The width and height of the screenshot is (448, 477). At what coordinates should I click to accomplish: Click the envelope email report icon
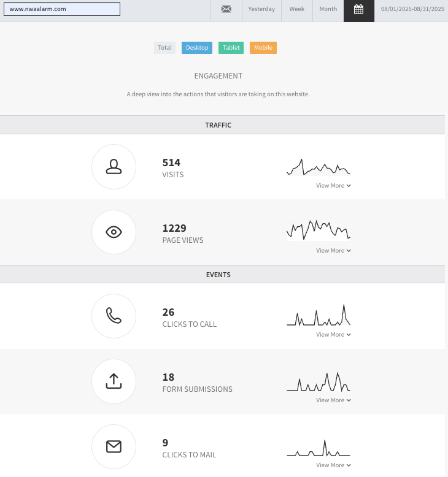coord(226,9)
